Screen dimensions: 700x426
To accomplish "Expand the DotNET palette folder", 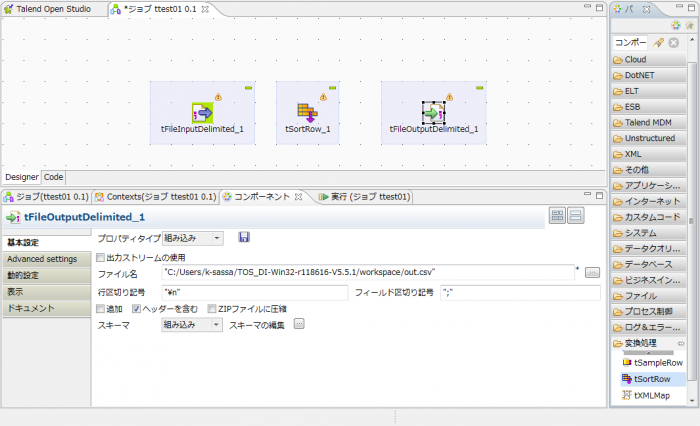I will click(x=649, y=75).
